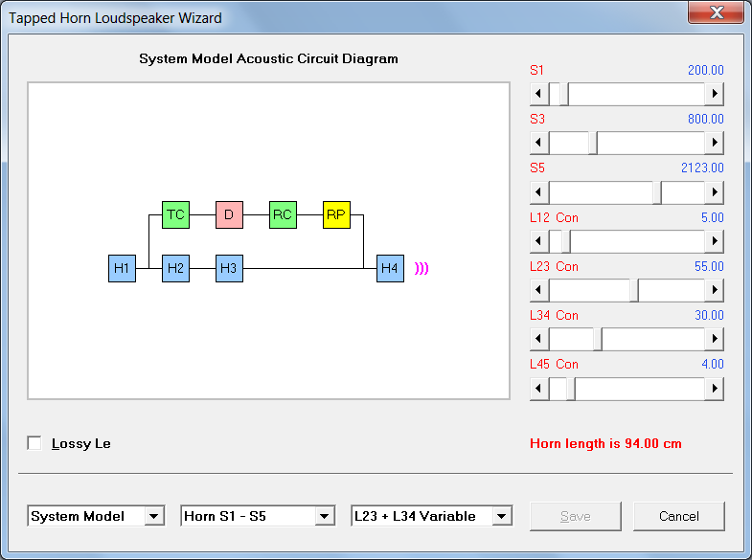The width and height of the screenshot is (752, 560).
Task: Click the S5 slider thumb
Action: (657, 192)
